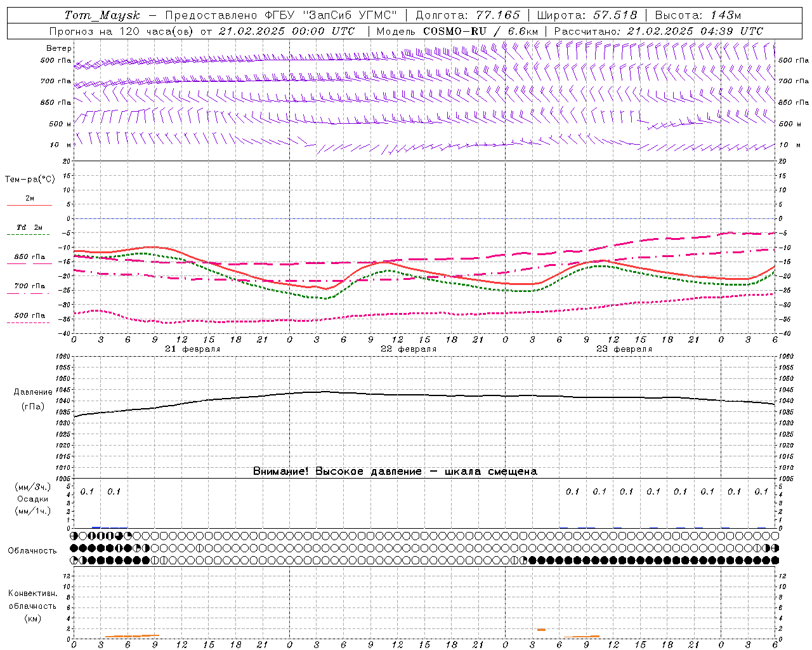This screenshot has width=812, height=650.
Task: Click the 850 гПа temperature legend entry
Action: pyautogui.click(x=30, y=257)
